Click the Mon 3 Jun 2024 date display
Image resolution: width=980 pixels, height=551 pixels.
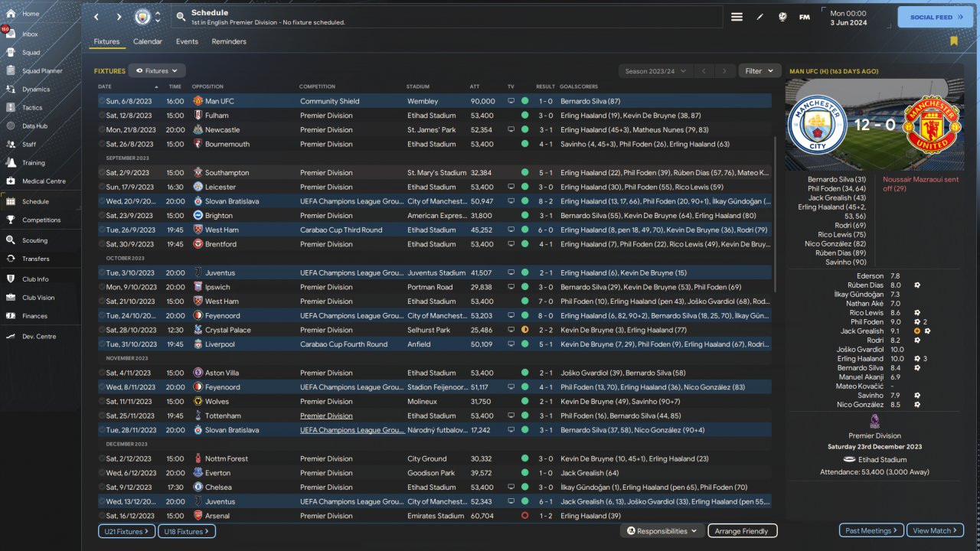click(x=848, y=18)
